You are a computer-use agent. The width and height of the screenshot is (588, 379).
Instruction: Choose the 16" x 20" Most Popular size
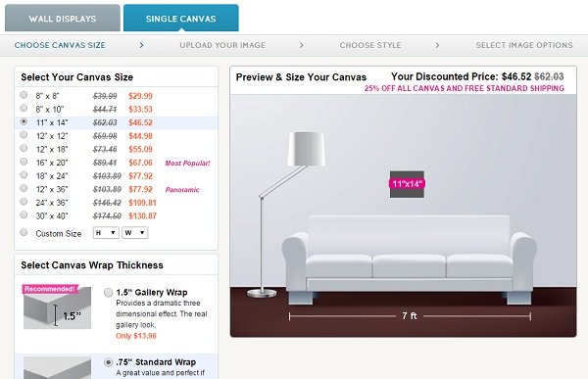[x=24, y=162]
